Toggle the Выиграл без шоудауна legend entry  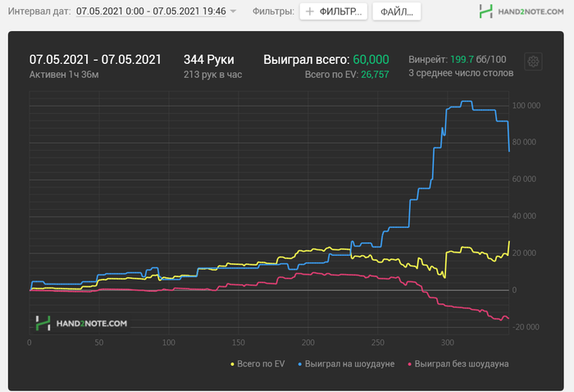pos(458,364)
